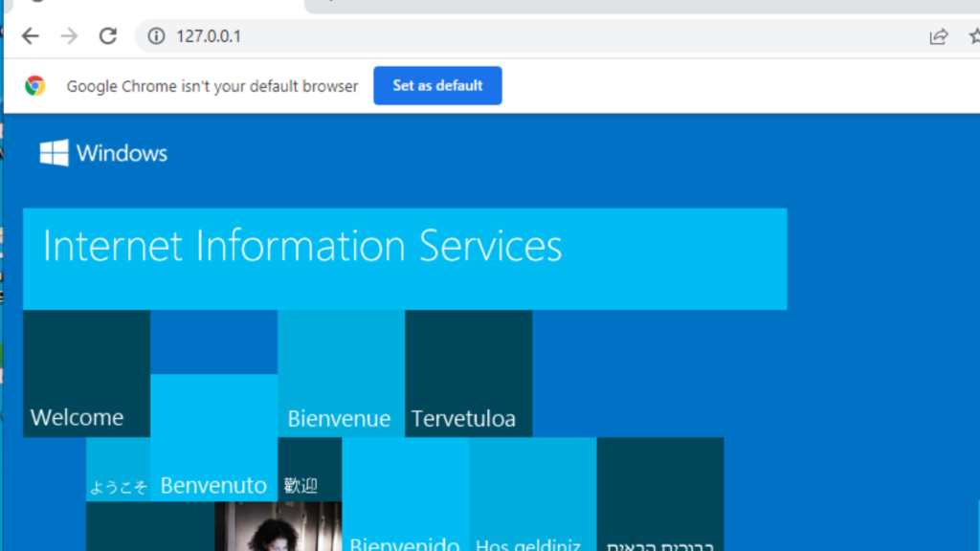Click the browser back arrow
This screenshot has height=551, width=980.
coord(31,36)
